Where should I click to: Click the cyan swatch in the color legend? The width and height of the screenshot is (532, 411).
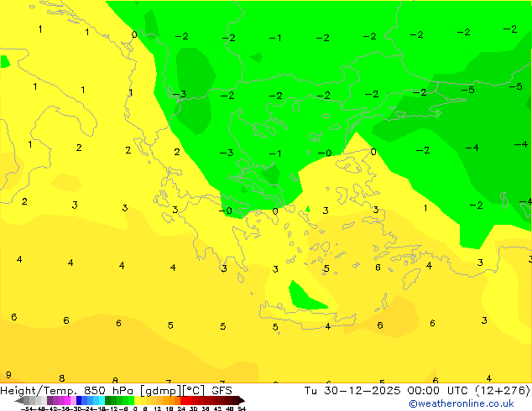102,400
